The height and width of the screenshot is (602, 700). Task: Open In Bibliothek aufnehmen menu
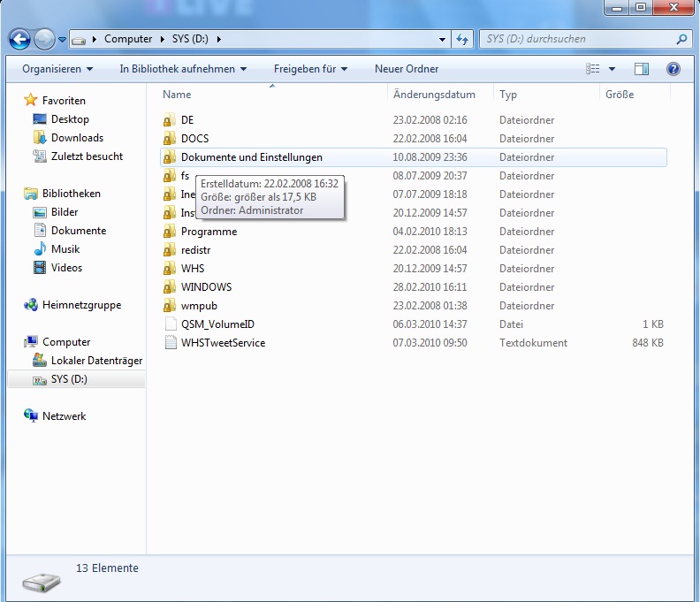183,69
